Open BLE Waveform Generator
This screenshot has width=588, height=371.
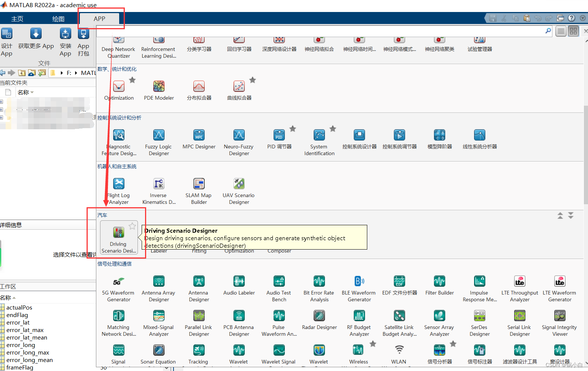pyautogui.click(x=359, y=289)
